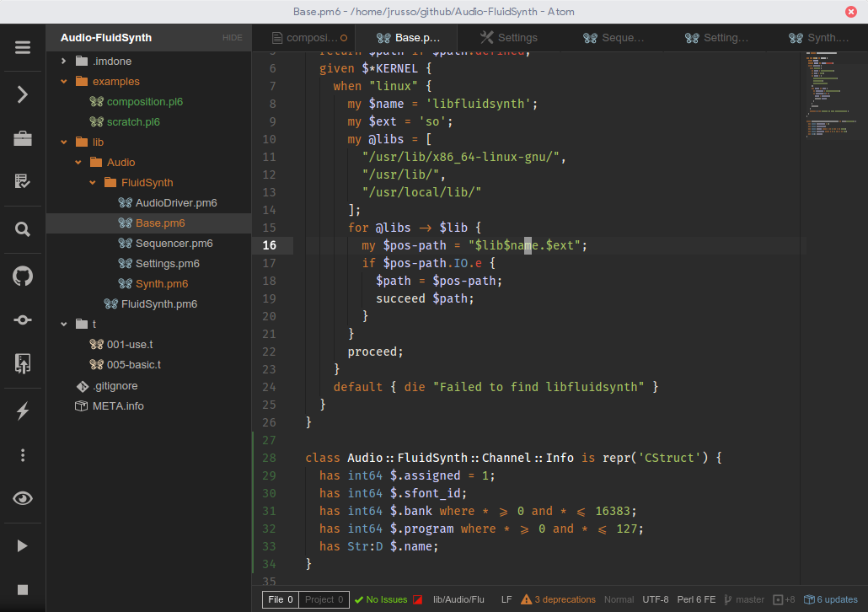Collapse the FluidSynth folder
868x612 pixels.
tap(93, 183)
